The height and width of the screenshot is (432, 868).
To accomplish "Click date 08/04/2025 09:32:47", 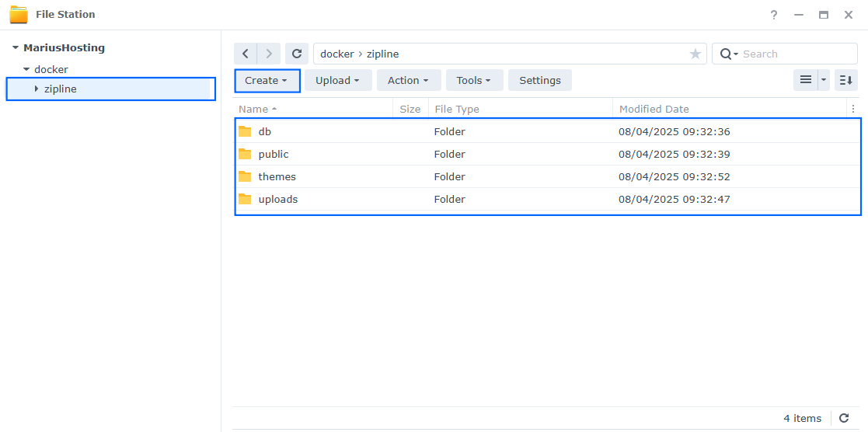I will click(675, 200).
